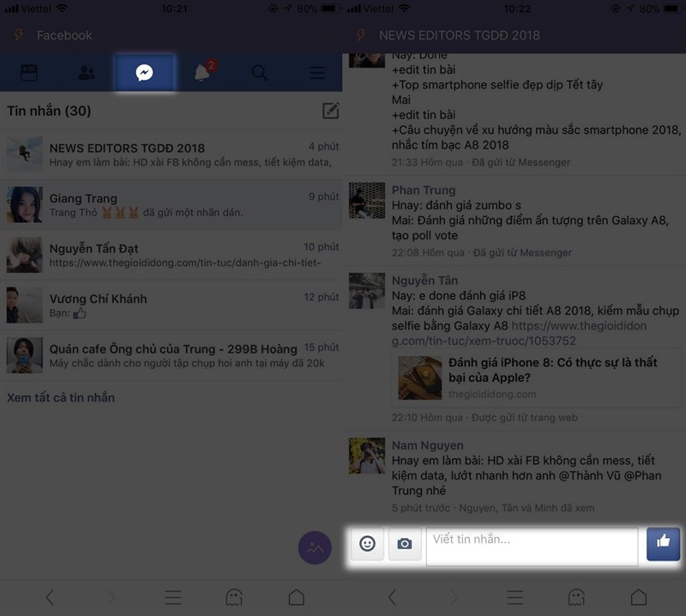
Task: Send a thumbs-up with the like button
Action: [x=663, y=544]
